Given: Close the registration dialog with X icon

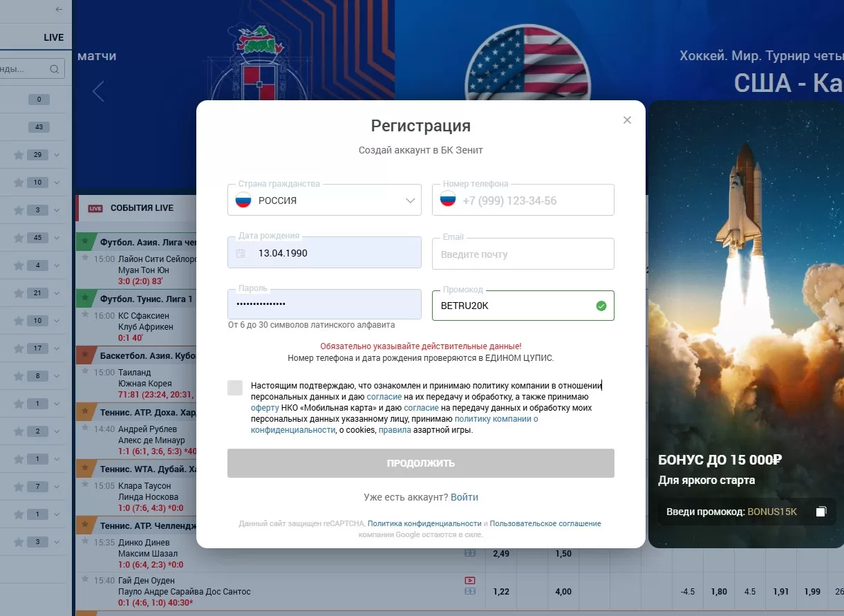Looking at the screenshot, I should coord(627,120).
